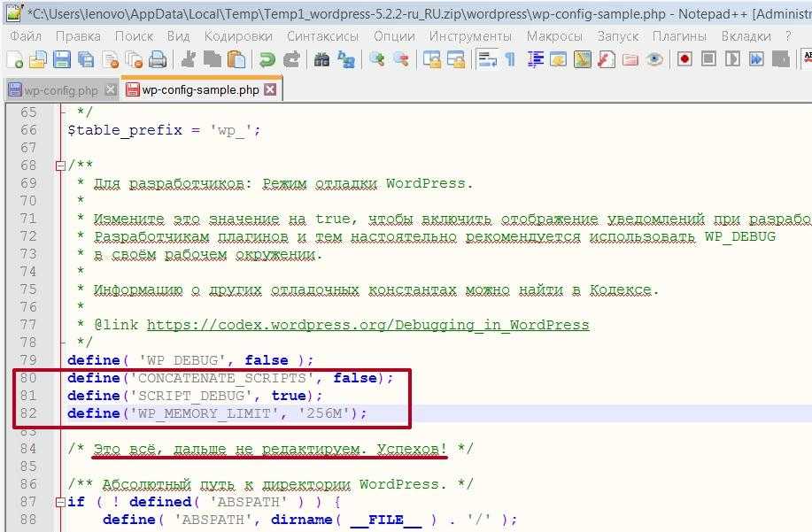Collapse the comment block at line 68
This screenshot has width=812, height=532.
click(x=59, y=166)
